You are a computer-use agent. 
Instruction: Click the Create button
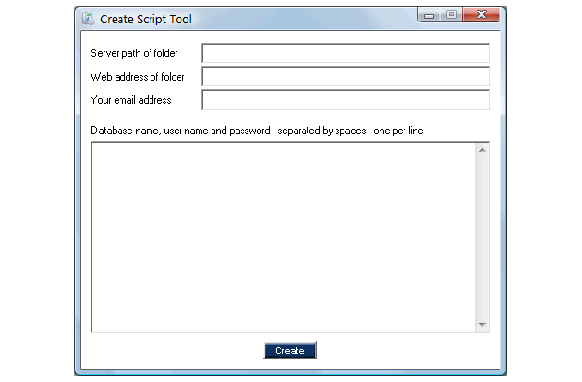coord(290,350)
